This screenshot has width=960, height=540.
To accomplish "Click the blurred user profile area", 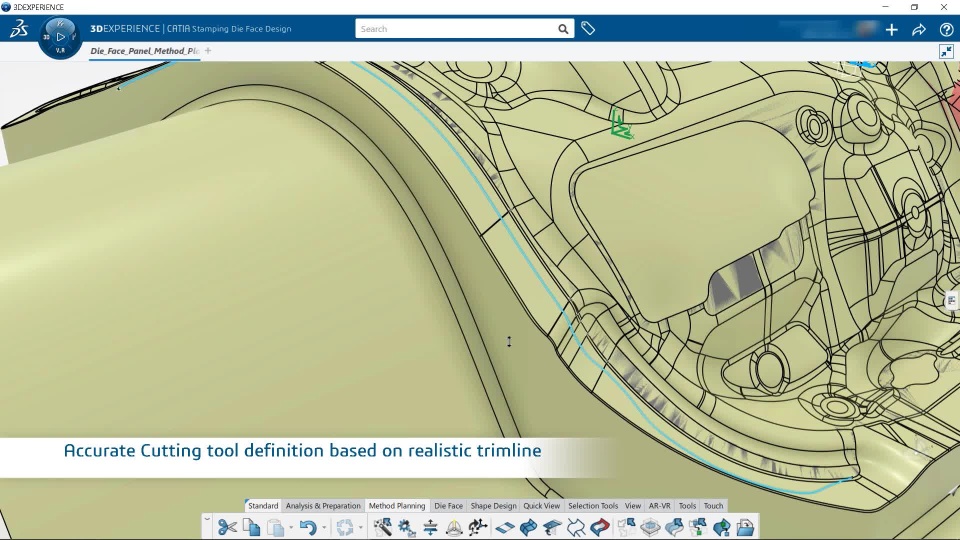I will 830,29.
